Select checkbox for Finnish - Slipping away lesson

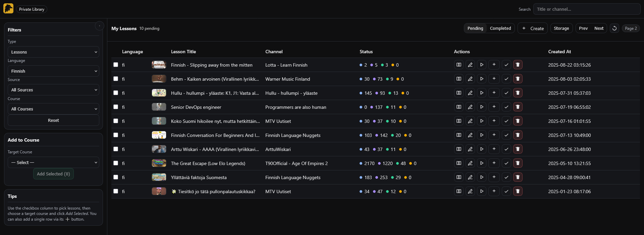(x=116, y=65)
